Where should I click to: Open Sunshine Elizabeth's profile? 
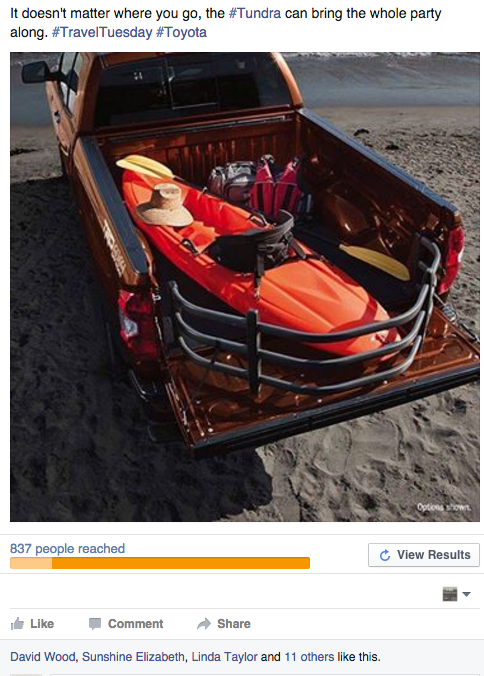(133, 657)
